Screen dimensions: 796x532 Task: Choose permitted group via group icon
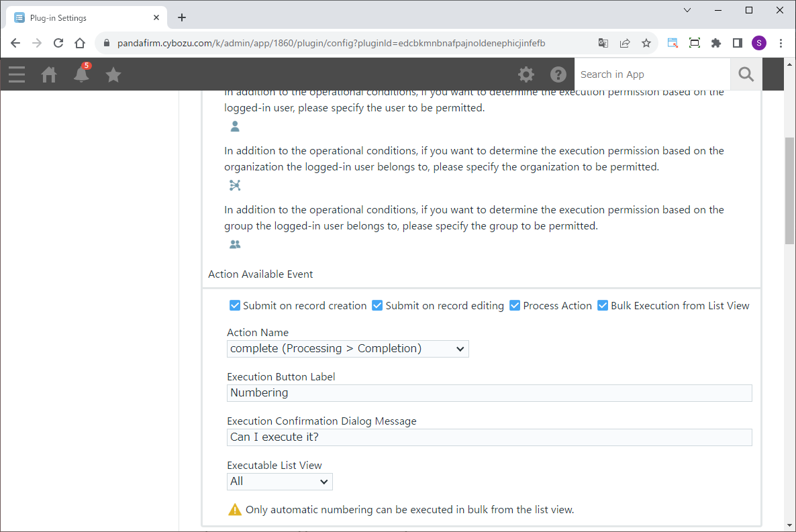234,244
